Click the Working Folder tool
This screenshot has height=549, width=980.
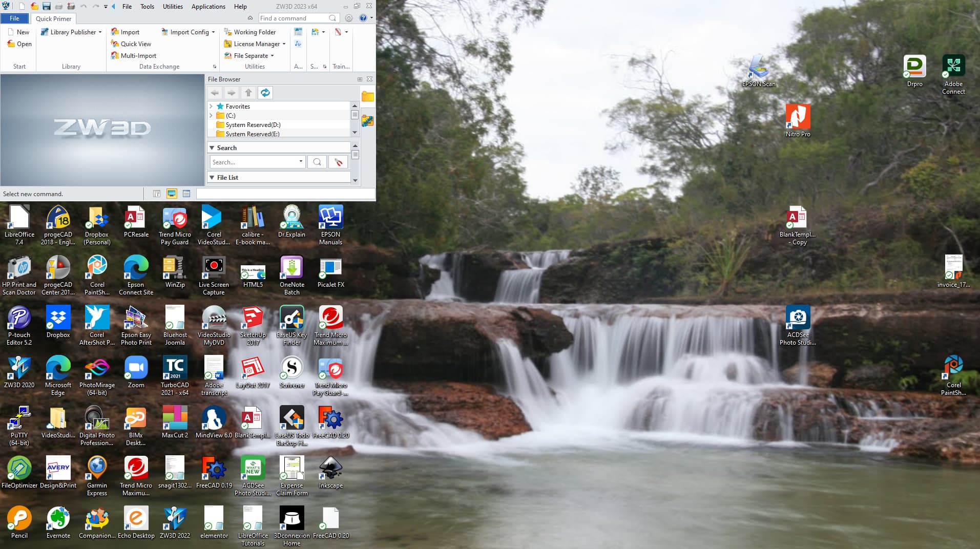point(250,32)
